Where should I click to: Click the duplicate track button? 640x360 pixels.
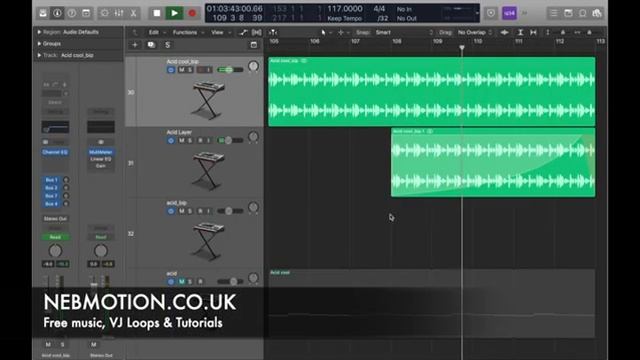pyautogui.click(x=151, y=45)
